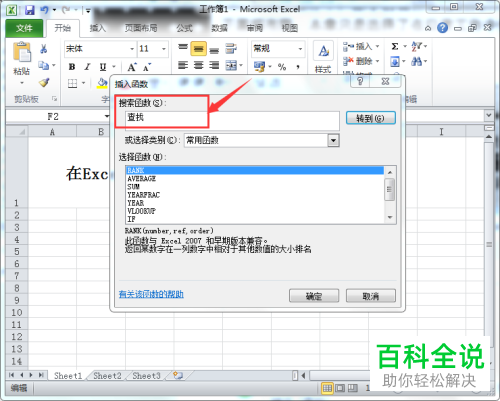Click the Undo icon
The image size is (500, 401).
coord(44,10)
